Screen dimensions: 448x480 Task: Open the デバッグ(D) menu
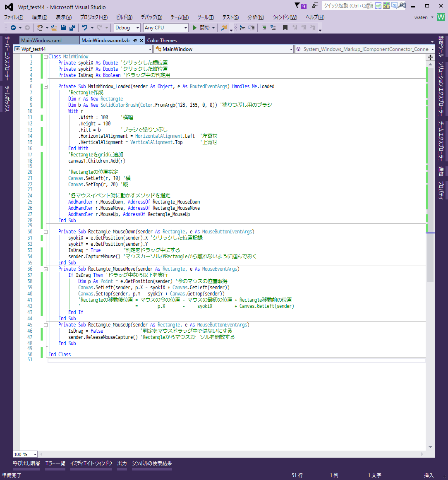151,17
